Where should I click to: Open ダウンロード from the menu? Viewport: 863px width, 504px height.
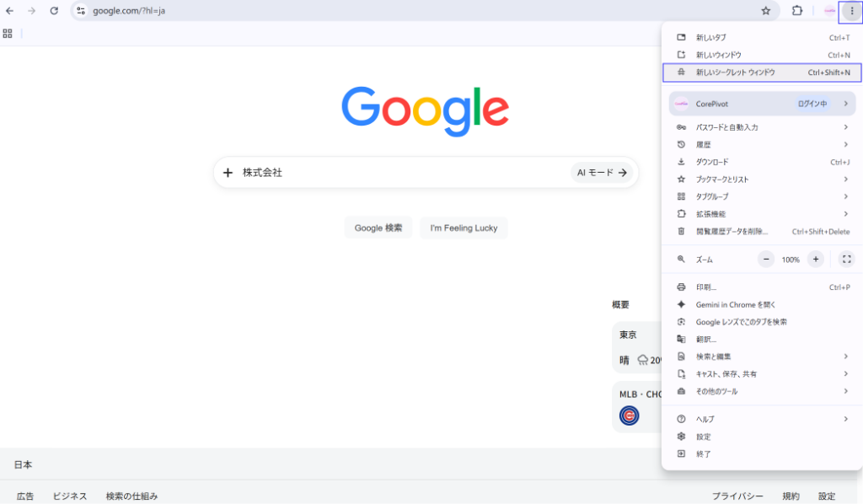[762, 162]
